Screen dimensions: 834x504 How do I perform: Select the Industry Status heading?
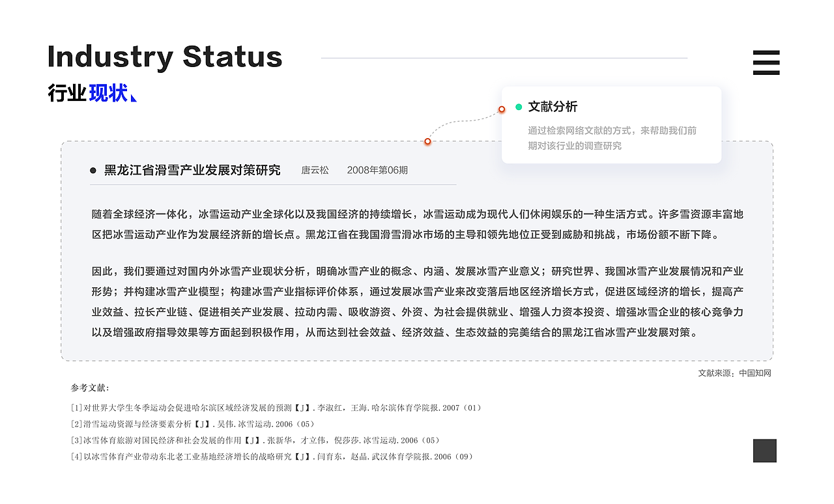[165, 57]
